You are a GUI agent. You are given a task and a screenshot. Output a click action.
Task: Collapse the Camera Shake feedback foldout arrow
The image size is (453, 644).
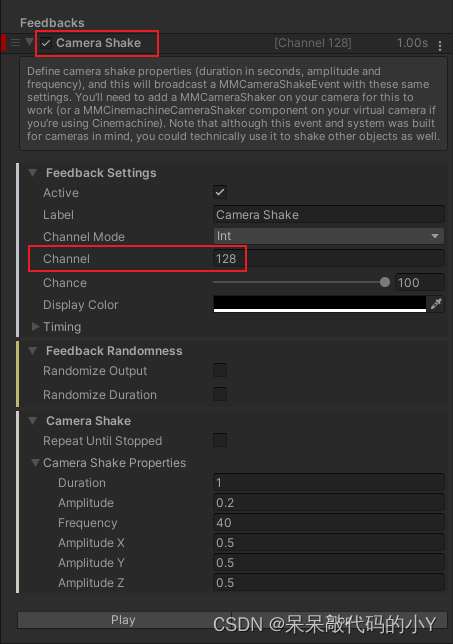[29, 42]
